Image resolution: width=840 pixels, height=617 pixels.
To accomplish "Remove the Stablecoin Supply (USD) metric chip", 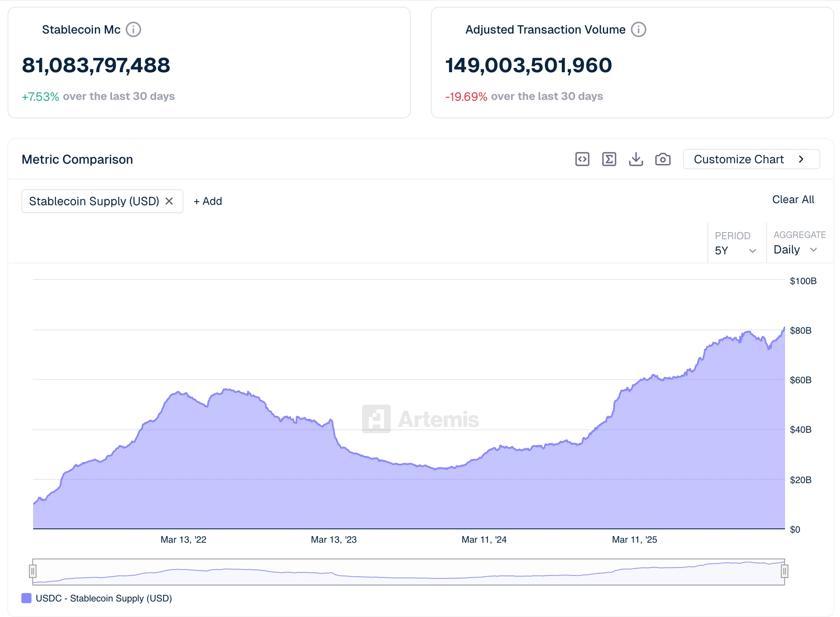I will (x=169, y=201).
